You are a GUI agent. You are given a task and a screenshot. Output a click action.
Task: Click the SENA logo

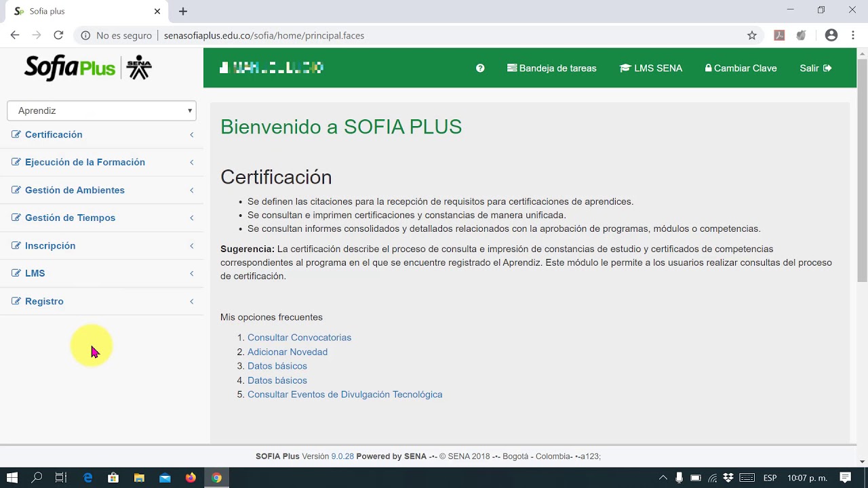[139, 67]
